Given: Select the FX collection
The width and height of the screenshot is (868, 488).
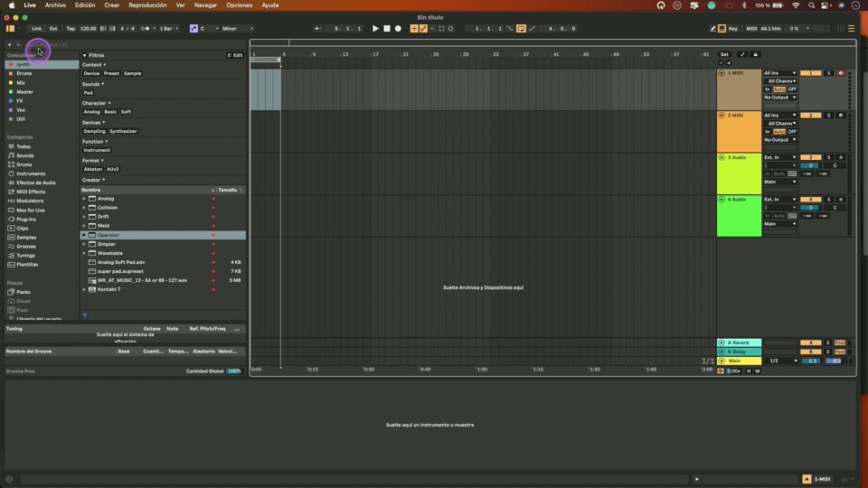Looking at the screenshot, I should [x=42, y=100].
